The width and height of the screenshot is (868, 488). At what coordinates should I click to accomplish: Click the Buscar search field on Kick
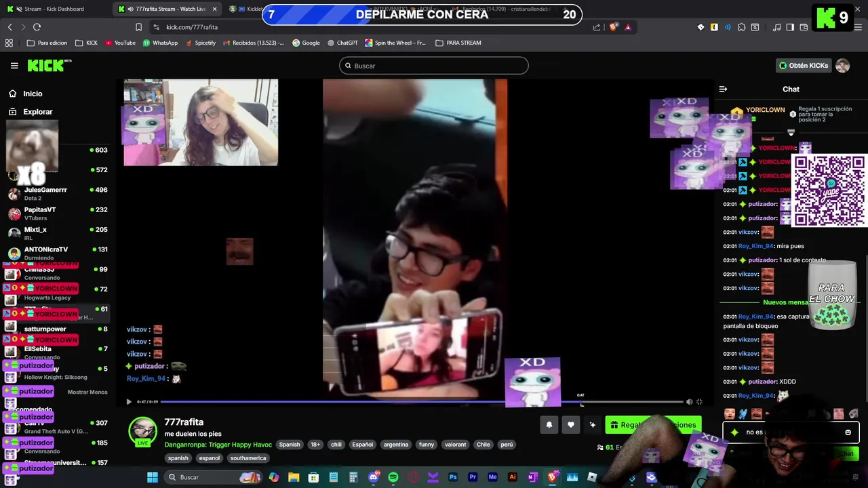tap(434, 66)
